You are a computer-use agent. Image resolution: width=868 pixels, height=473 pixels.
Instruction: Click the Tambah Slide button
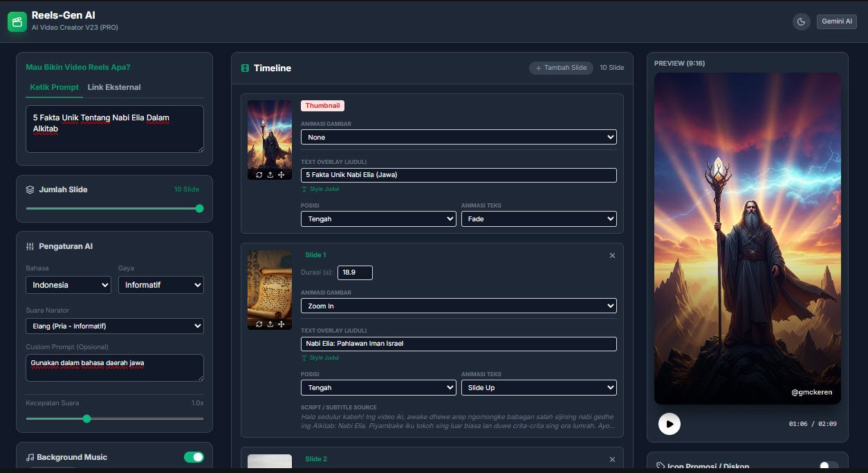pos(561,68)
